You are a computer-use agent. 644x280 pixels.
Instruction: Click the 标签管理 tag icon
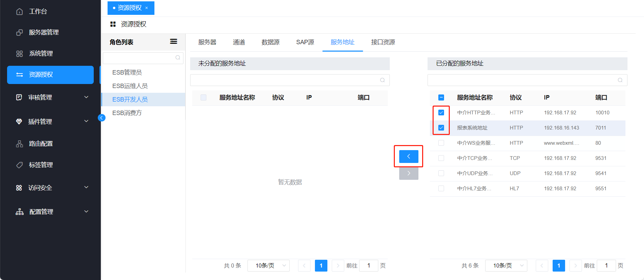click(x=20, y=165)
